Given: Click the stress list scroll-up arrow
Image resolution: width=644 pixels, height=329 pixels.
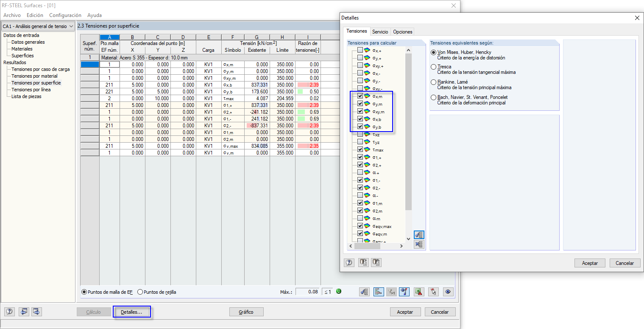Looking at the screenshot, I should [x=408, y=50].
